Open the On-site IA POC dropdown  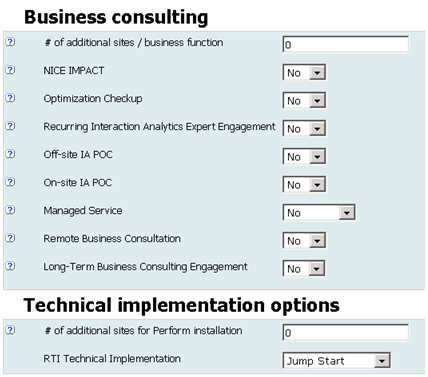[304, 184]
